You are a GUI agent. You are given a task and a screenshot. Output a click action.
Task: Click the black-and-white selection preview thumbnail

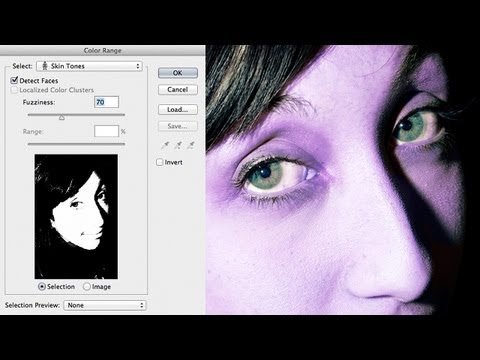click(x=76, y=216)
